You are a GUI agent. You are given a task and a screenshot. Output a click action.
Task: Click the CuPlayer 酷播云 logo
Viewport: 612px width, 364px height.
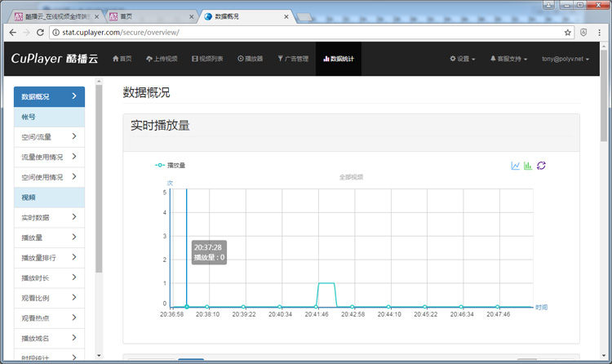(54, 59)
